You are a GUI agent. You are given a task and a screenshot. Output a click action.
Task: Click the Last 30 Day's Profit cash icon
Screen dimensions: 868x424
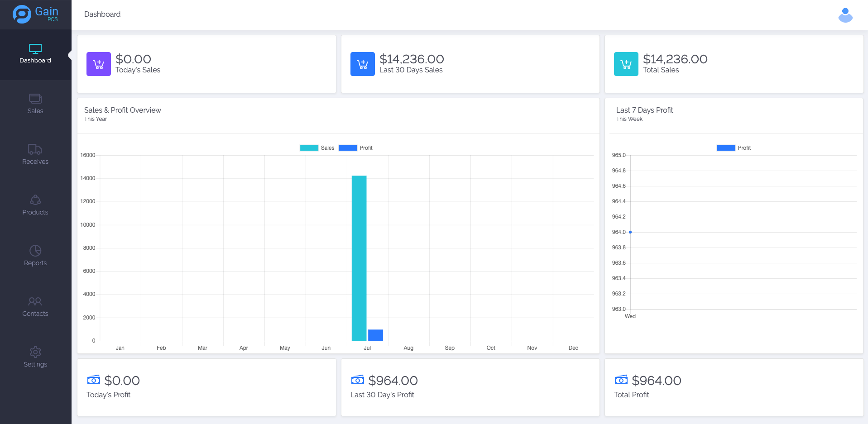pos(358,380)
